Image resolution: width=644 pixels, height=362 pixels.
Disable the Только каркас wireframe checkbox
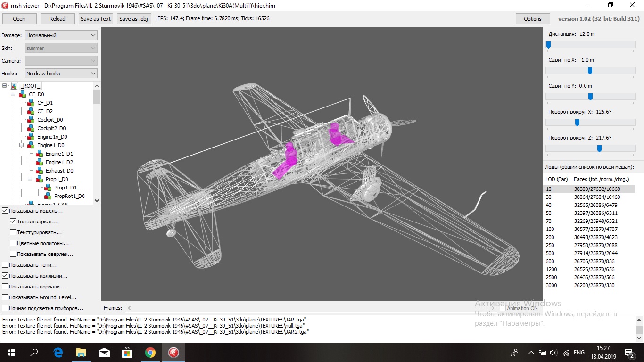(13, 222)
